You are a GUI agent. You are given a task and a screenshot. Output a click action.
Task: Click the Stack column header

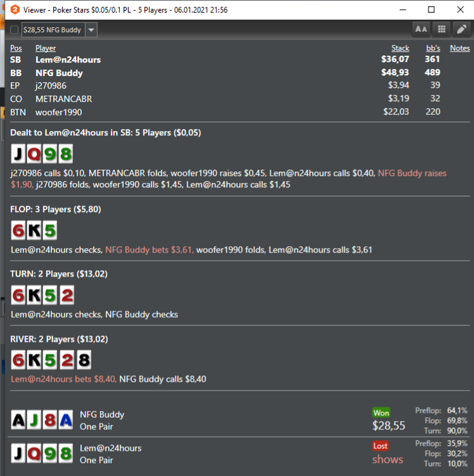[400, 48]
